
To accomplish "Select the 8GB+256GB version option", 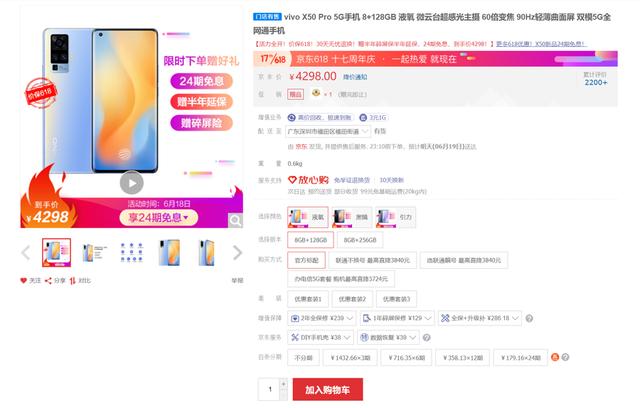I will [360, 240].
